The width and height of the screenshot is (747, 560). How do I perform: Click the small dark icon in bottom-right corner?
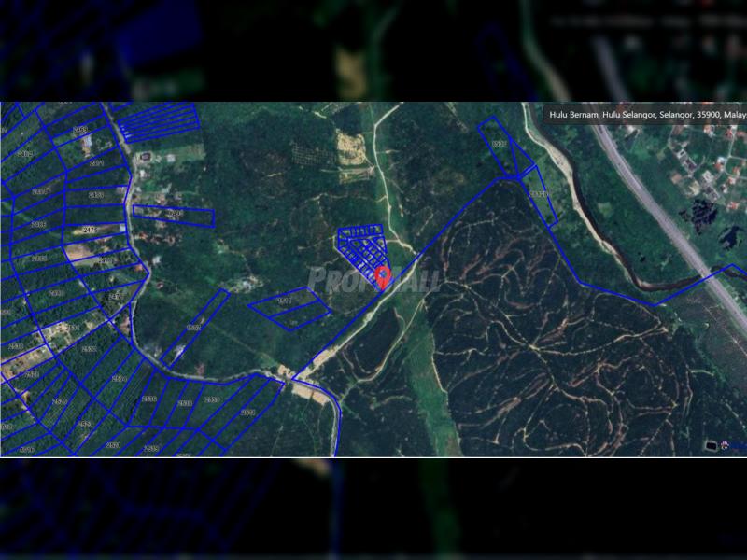coord(712,446)
